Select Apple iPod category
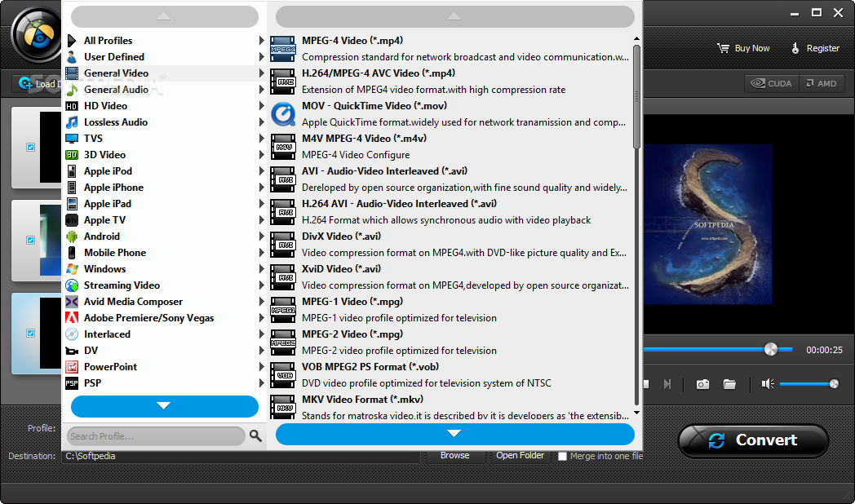The height and width of the screenshot is (504, 855). (165, 171)
